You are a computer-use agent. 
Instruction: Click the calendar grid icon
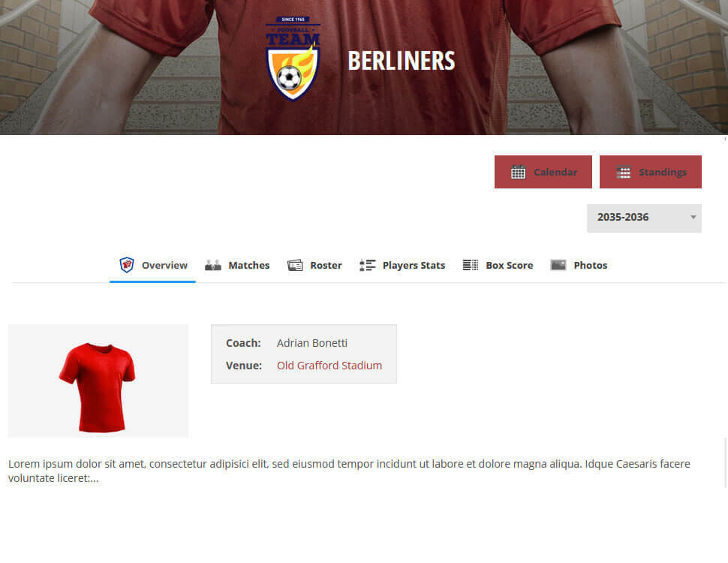(518, 173)
